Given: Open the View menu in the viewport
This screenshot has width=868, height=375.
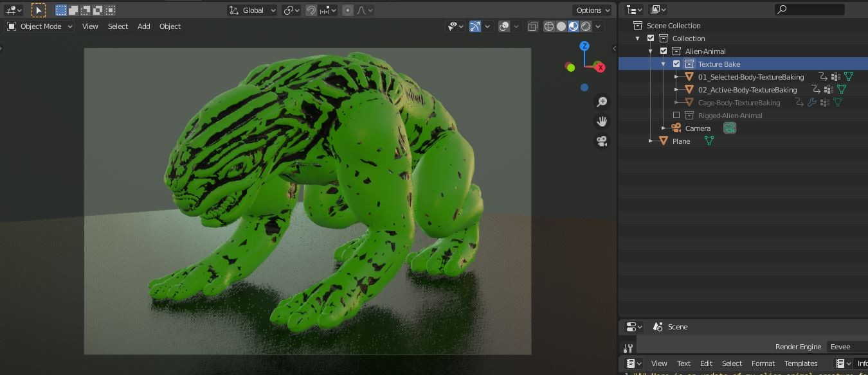Looking at the screenshot, I should [89, 26].
